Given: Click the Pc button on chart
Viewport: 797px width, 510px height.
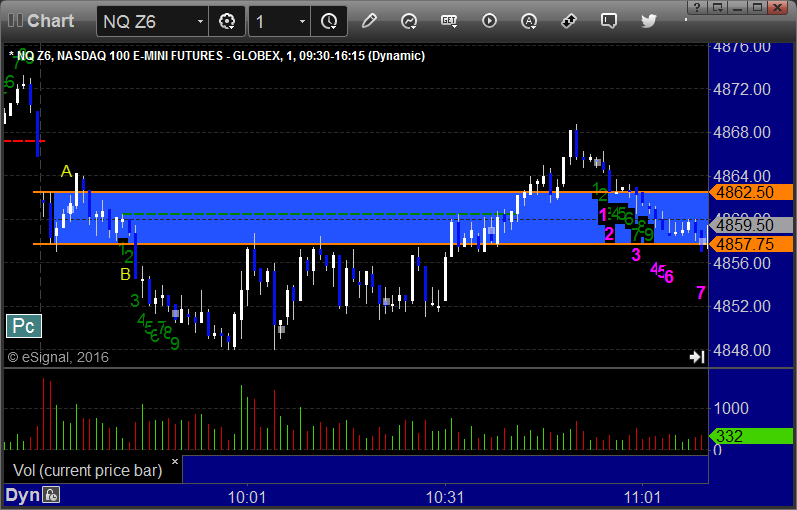Looking at the screenshot, I should [23, 326].
